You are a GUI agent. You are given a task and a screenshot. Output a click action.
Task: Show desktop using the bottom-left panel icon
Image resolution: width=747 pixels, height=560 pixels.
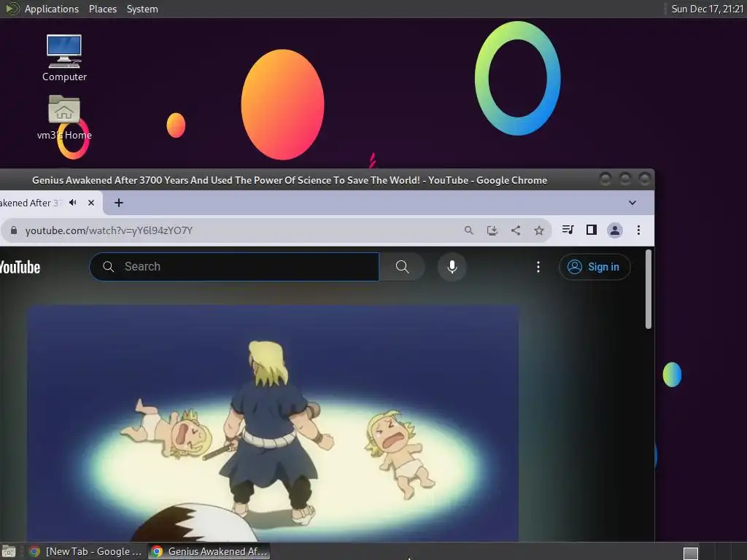coord(9,551)
